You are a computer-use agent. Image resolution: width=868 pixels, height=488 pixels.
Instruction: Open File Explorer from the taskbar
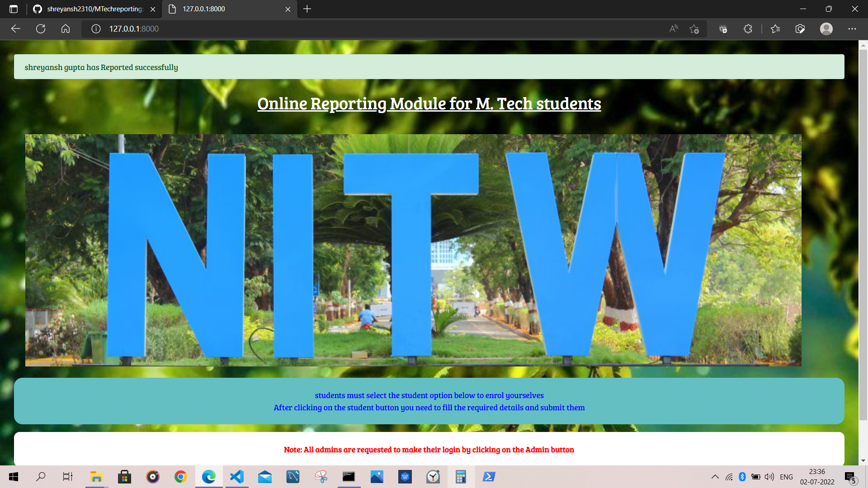[x=96, y=477]
